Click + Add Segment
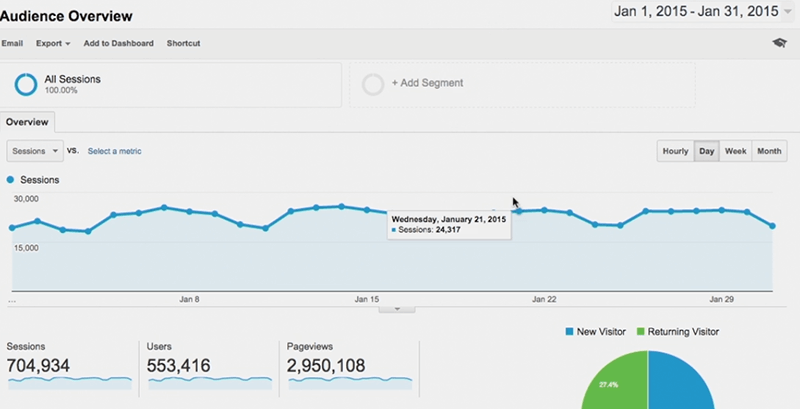The height and width of the screenshot is (409, 800). click(x=427, y=83)
